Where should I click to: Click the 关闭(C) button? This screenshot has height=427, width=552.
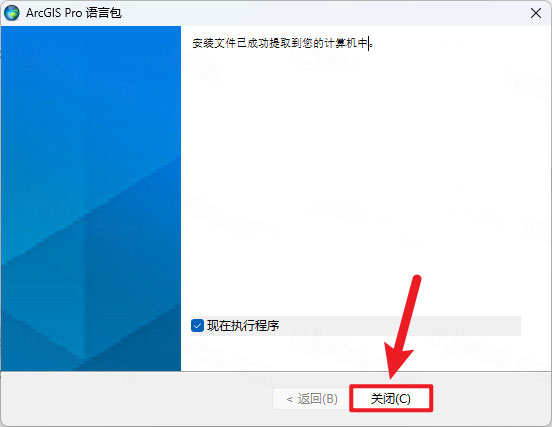click(391, 398)
